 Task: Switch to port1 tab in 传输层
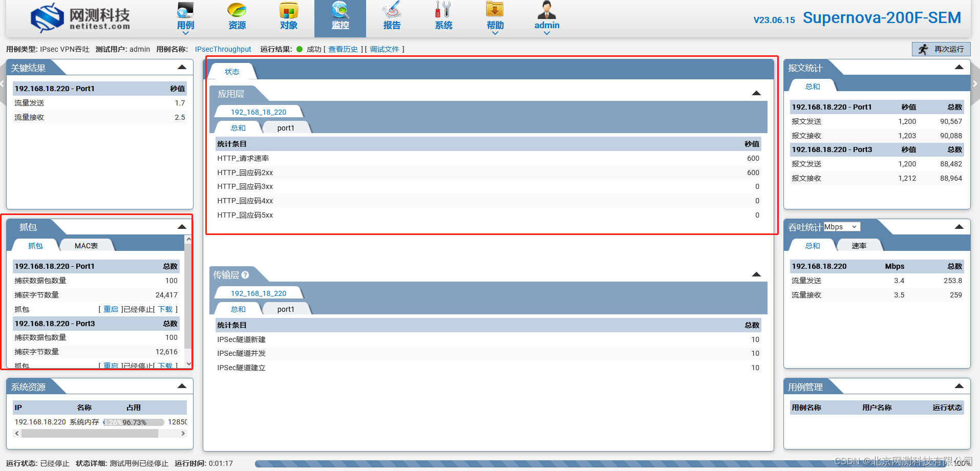(286, 309)
